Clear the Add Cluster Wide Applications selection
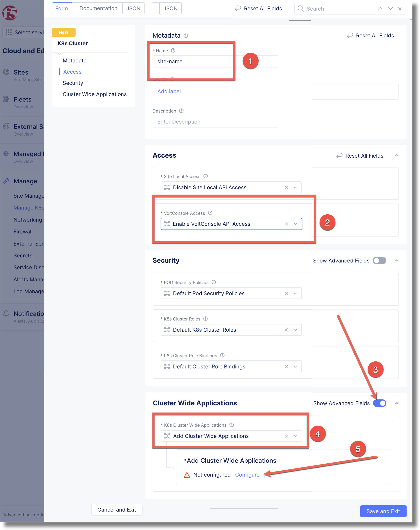Viewport: 420px width, 530px height. pos(286,436)
